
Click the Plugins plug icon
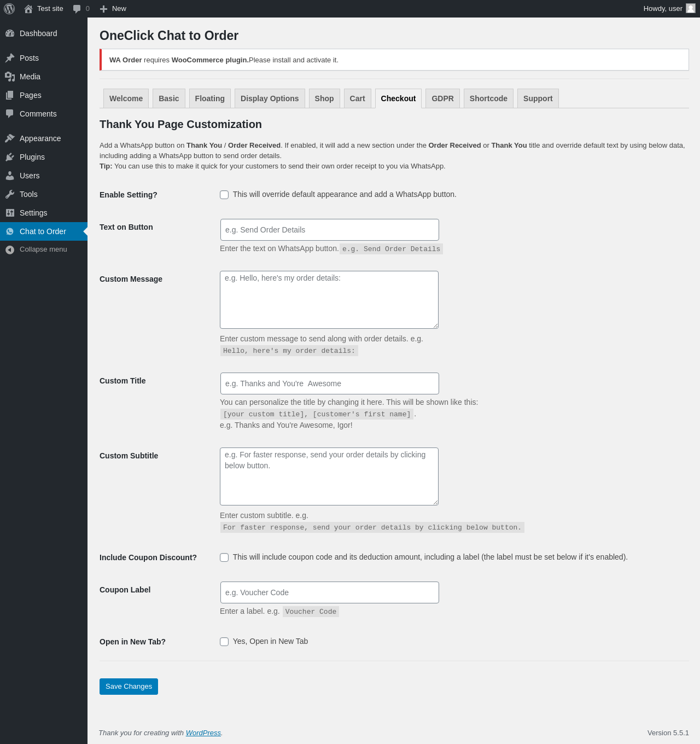[x=10, y=157]
